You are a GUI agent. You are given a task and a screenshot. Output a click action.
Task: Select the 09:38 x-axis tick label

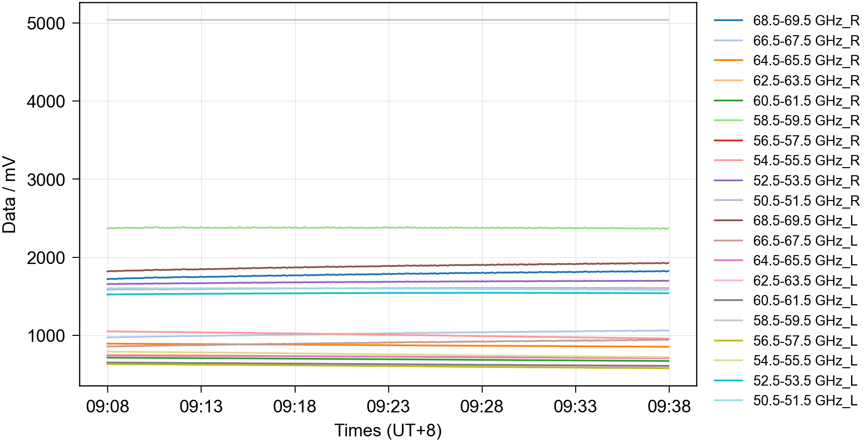tap(669, 406)
